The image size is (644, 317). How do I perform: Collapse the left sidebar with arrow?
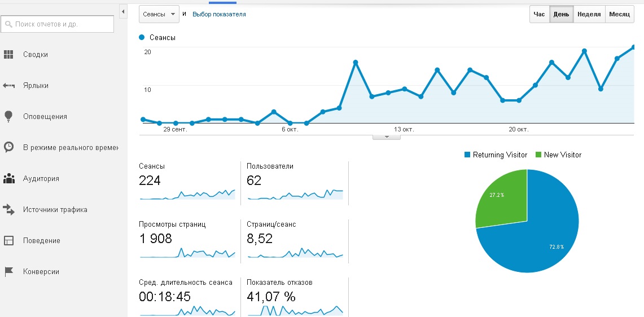pos(123,12)
